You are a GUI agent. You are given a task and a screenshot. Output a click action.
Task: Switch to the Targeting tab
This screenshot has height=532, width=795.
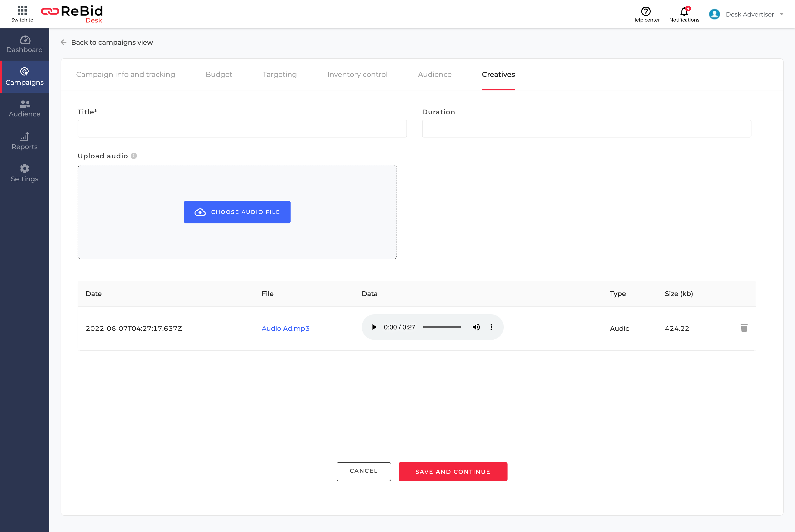coord(279,74)
